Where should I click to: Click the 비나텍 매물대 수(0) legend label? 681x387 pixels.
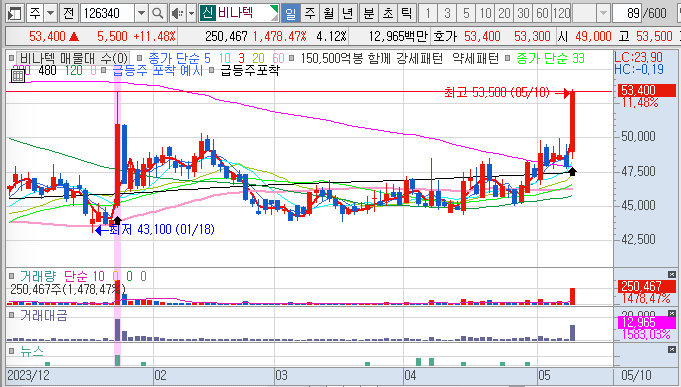[73, 58]
